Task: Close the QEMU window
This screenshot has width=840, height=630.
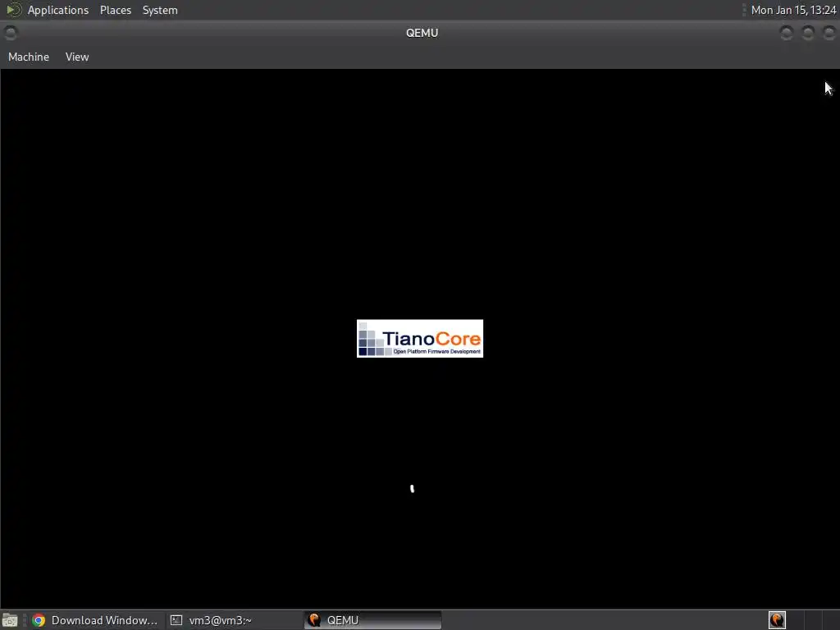Action: [829, 33]
